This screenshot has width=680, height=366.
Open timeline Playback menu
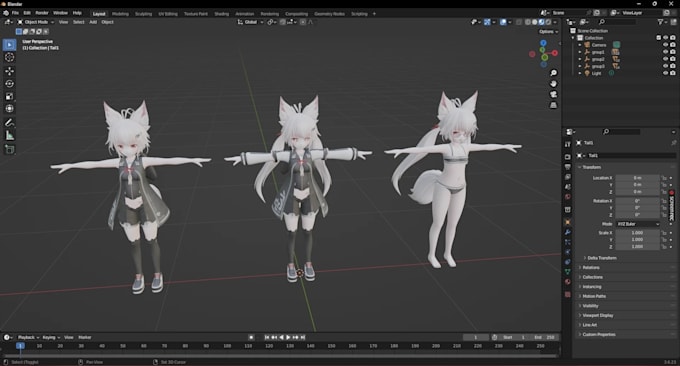click(x=28, y=337)
